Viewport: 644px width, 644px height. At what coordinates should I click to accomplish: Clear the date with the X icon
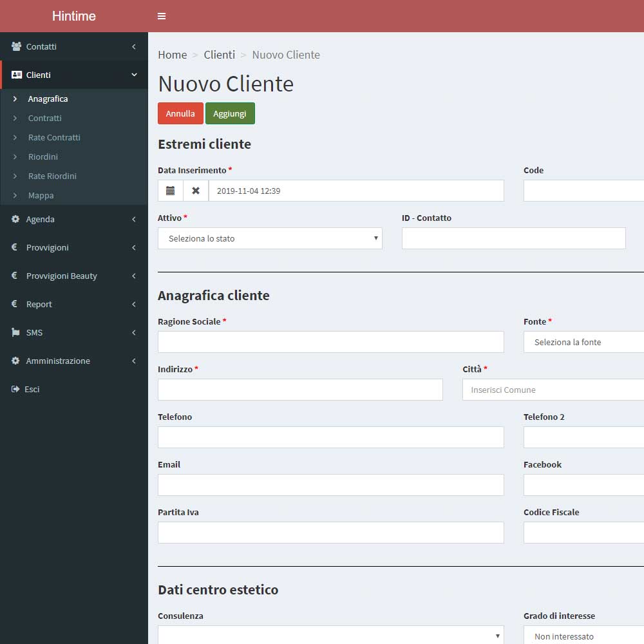pyautogui.click(x=196, y=191)
